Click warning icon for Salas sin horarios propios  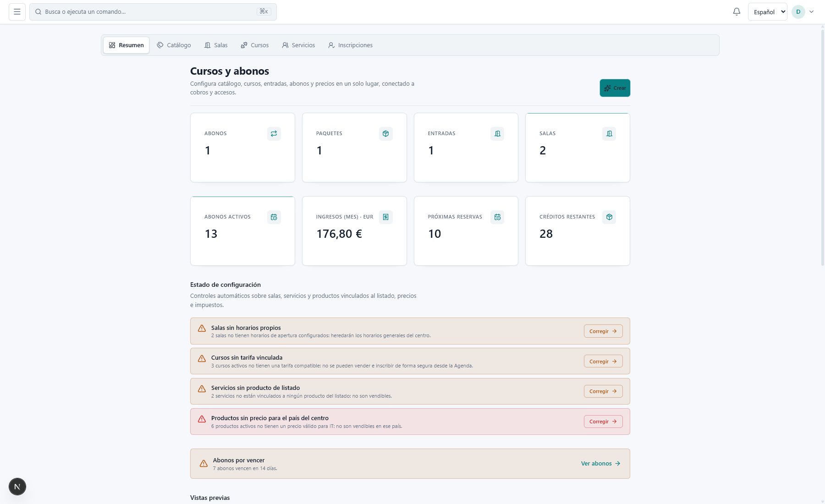pos(202,329)
